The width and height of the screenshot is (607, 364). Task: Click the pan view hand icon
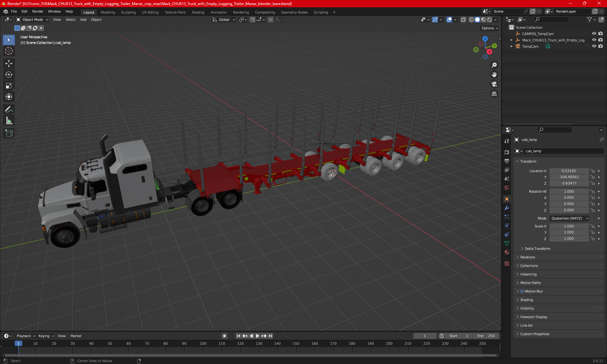(494, 75)
